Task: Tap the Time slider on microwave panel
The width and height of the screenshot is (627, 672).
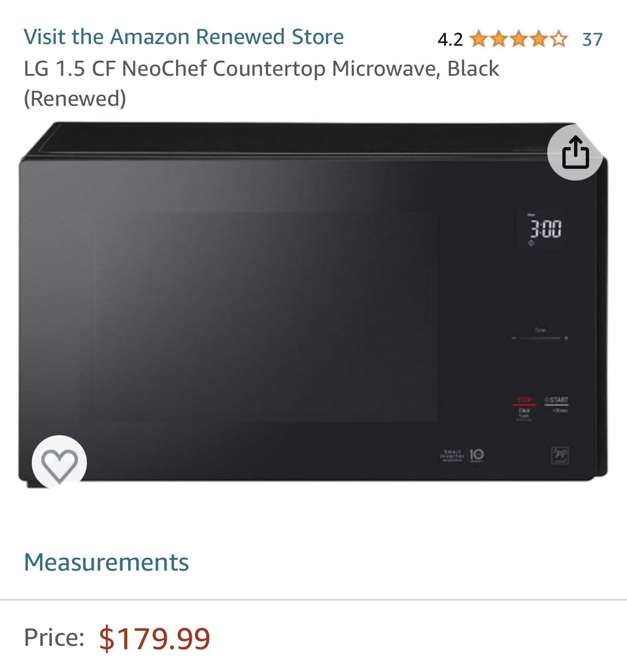Action: tap(540, 338)
